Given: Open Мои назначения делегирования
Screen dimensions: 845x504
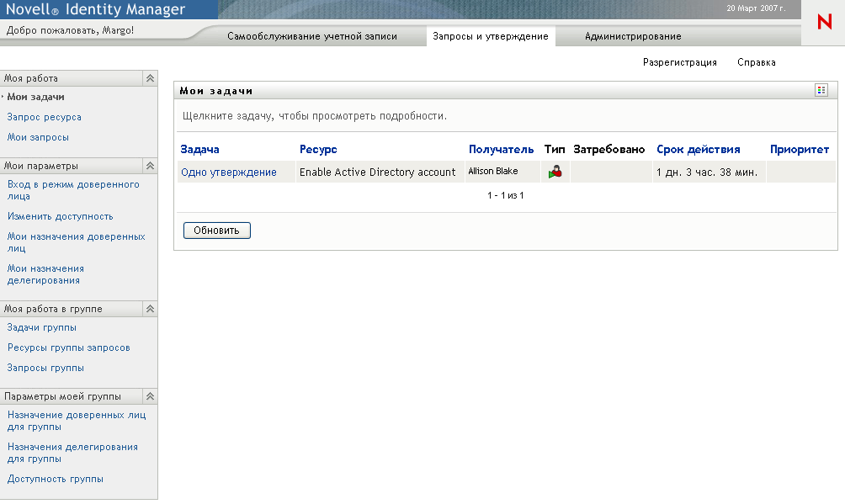Looking at the screenshot, I should pos(45,274).
